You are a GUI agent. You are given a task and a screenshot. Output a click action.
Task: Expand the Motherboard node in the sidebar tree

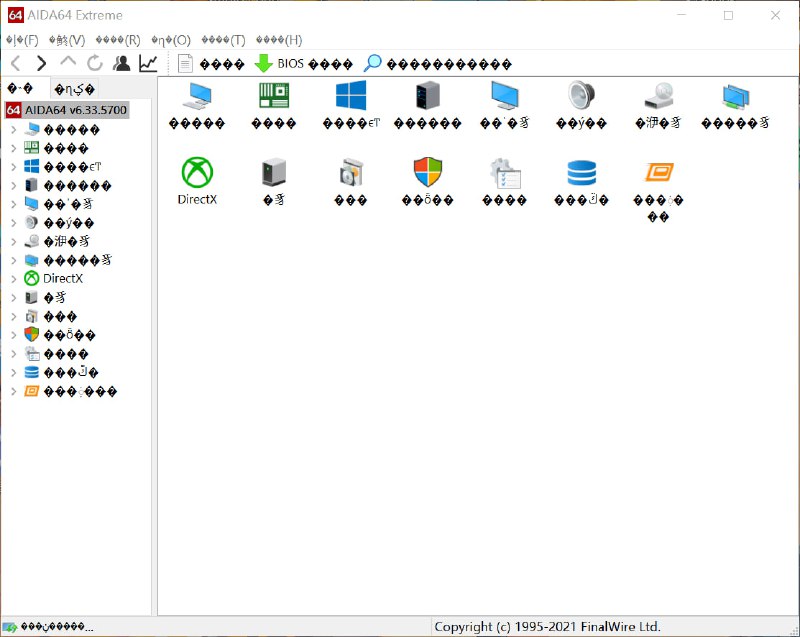coord(13,148)
